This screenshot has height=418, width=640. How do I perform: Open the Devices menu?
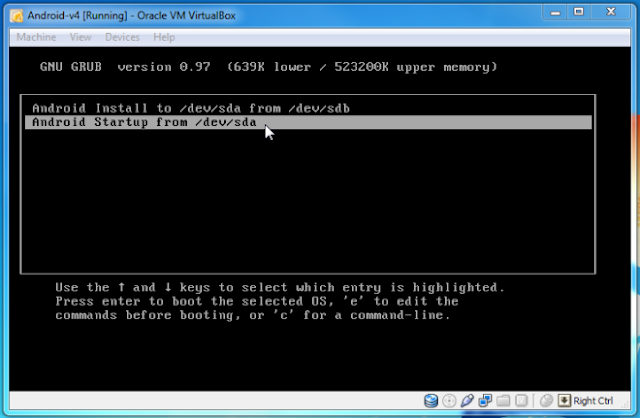[x=122, y=37]
